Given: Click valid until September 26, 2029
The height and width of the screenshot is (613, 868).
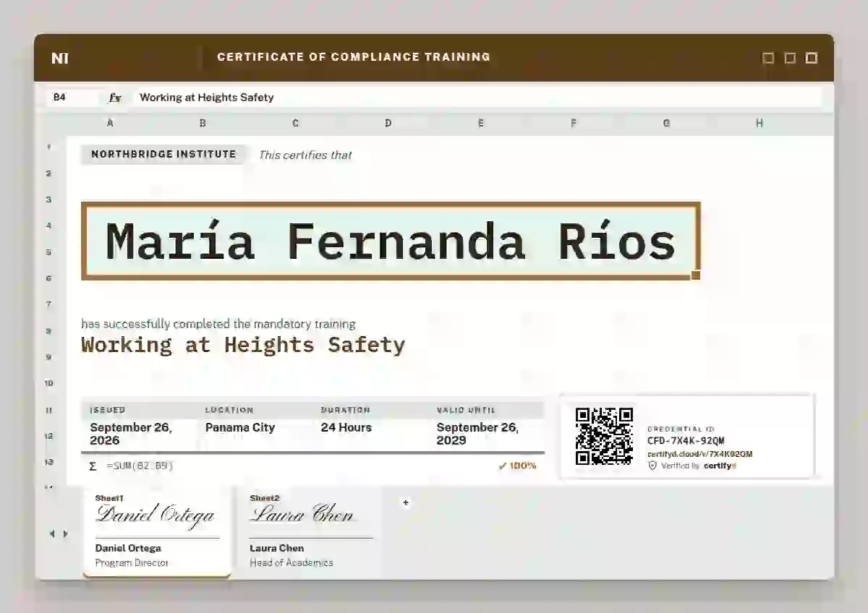Looking at the screenshot, I should tap(477, 434).
